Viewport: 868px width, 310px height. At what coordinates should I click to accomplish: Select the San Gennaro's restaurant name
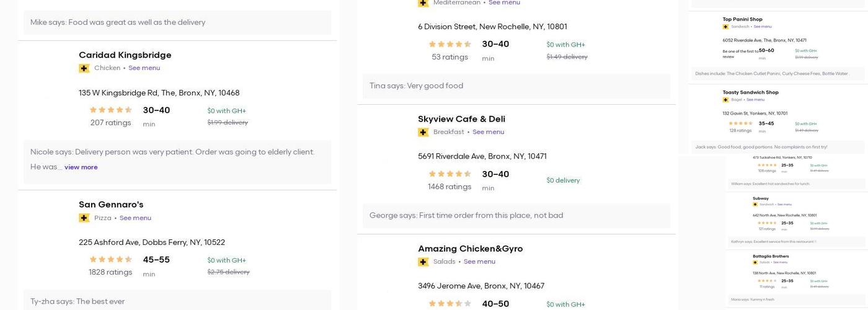tap(111, 205)
